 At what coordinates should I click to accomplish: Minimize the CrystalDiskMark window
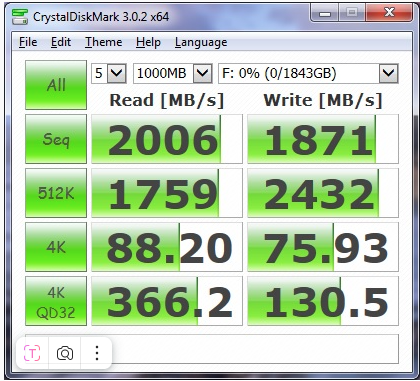(x=324, y=13)
